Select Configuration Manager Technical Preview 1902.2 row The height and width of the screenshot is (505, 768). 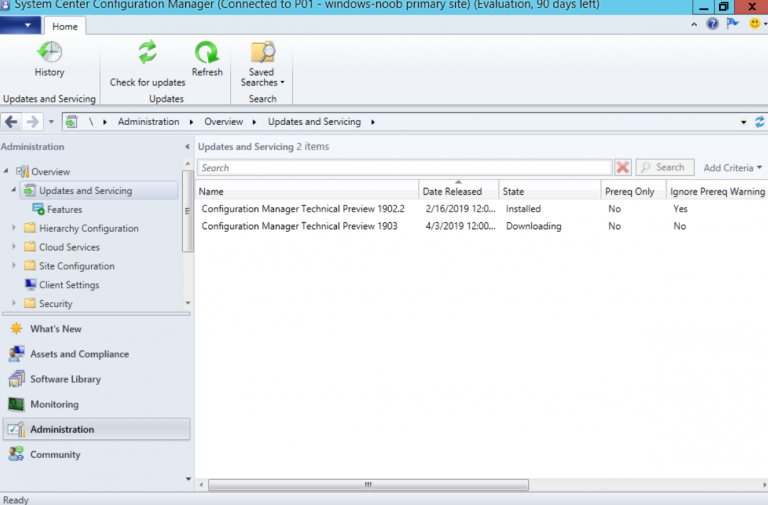coord(481,209)
